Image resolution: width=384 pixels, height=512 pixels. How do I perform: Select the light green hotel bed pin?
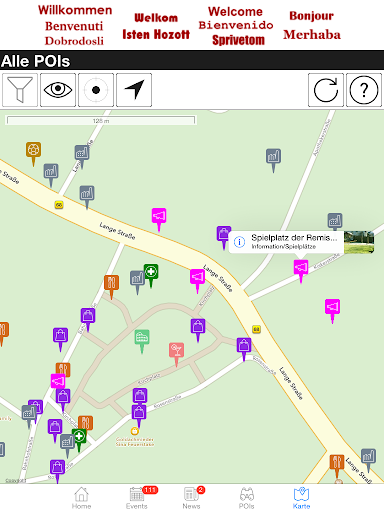point(142,341)
